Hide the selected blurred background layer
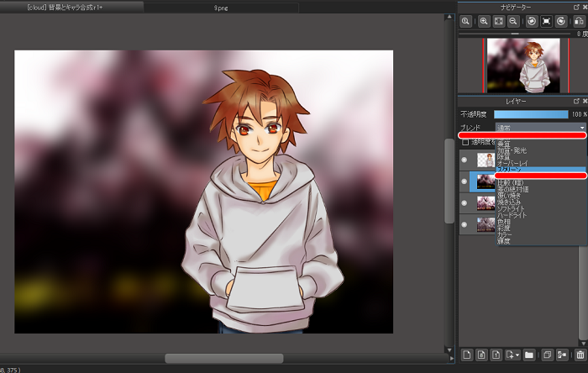588x373 pixels. [x=465, y=181]
